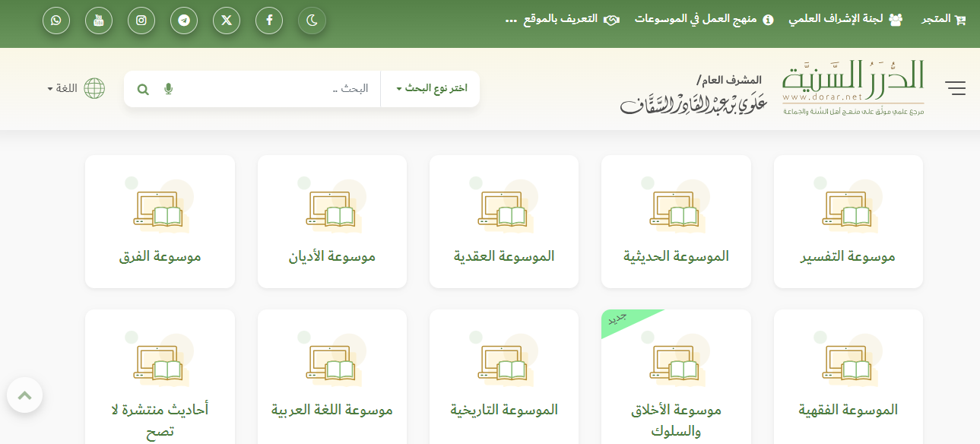Toggle dark mode moon icon
The height and width of the screenshot is (444, 980).
pyautogui.click(x=312, y=21)
